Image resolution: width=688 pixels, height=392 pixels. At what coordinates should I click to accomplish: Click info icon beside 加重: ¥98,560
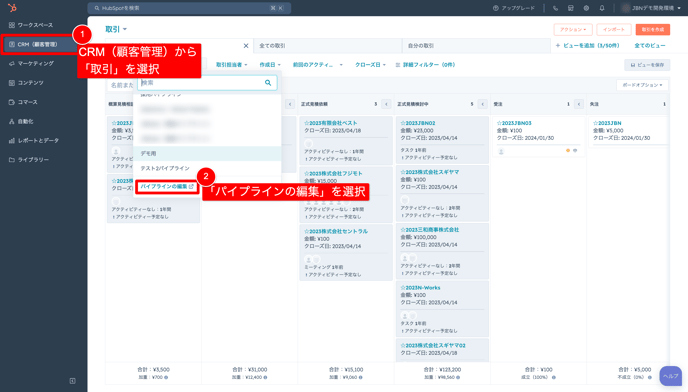tap(458, 378)
